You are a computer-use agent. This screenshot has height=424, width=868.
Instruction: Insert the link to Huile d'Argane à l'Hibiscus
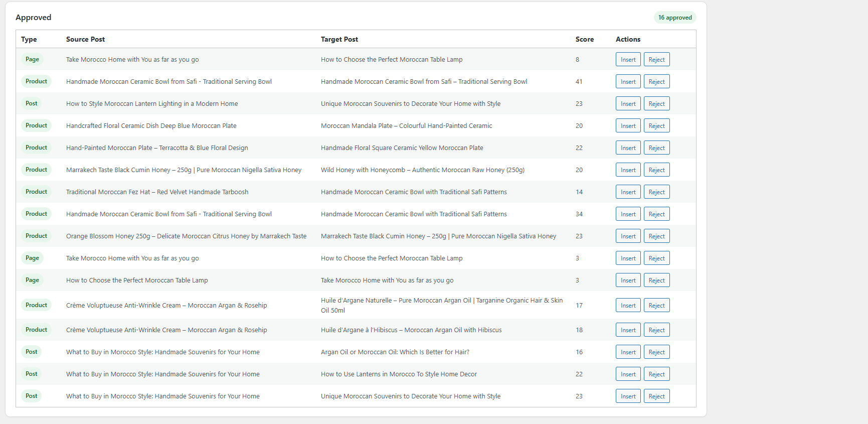[628, 330]
